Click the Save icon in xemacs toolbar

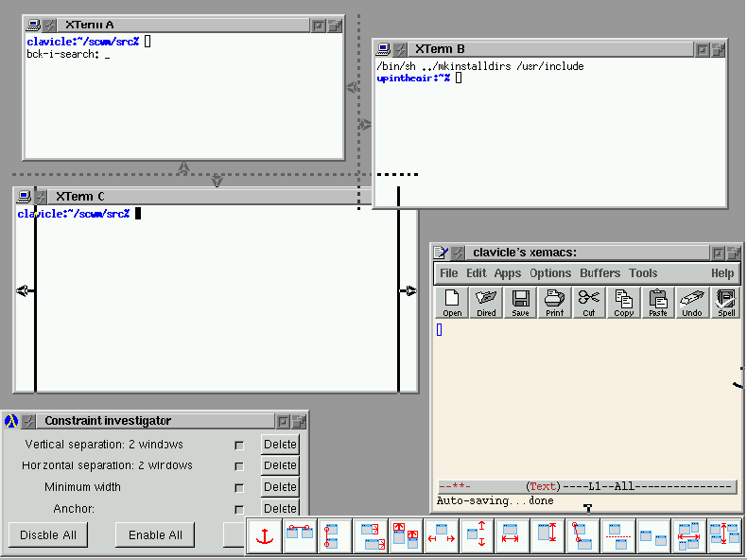point(520,303)
